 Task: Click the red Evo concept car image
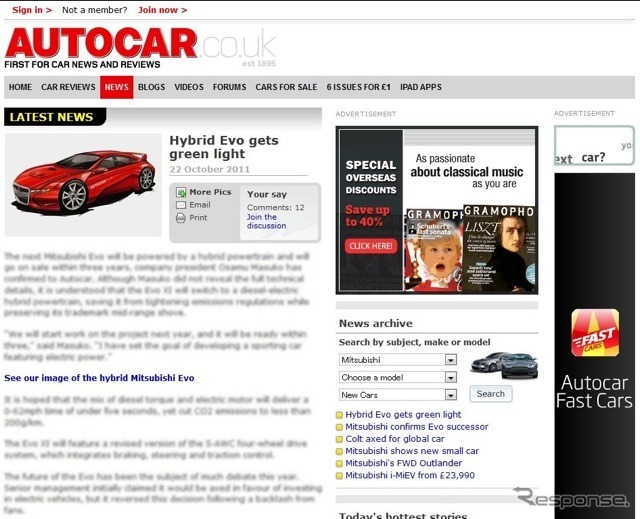coord(83,185)
